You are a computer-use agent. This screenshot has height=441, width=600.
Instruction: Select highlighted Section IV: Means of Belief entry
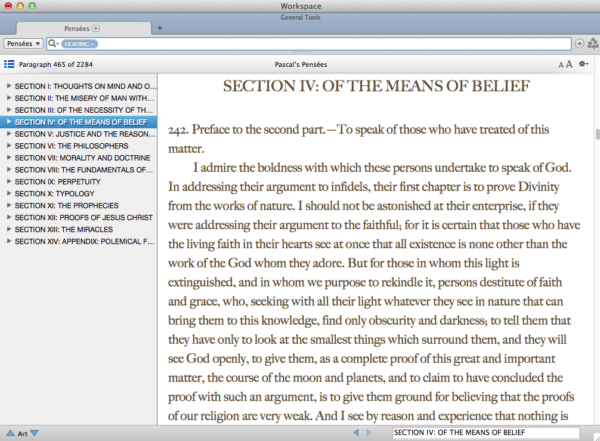[x=78, y=122]
